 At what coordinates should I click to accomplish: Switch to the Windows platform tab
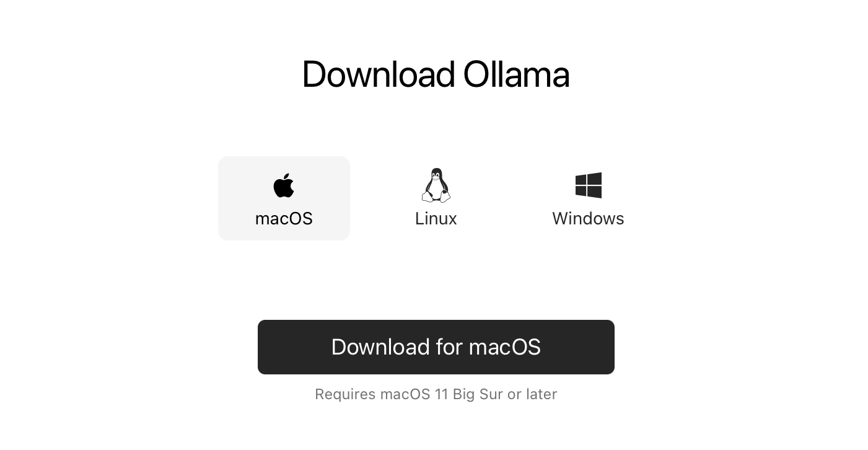(x=589, y=198)
